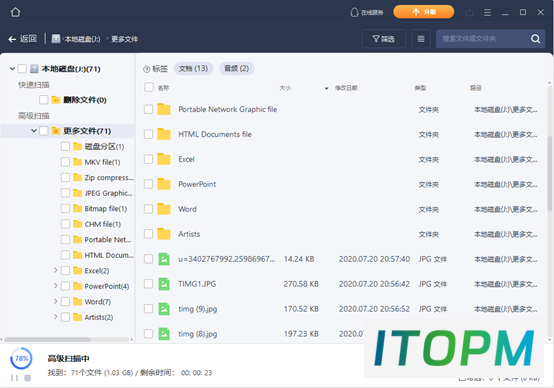554x388 pixels.
Task: Sort by type column header
Action: click(x=420, y=88)
